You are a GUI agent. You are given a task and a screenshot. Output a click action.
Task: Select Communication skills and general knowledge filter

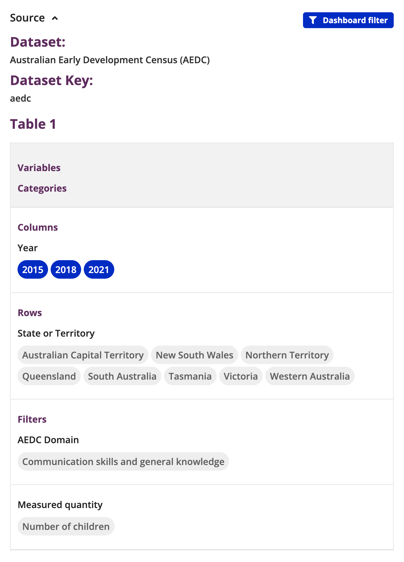pyautogui.click(x=123, y=461)
